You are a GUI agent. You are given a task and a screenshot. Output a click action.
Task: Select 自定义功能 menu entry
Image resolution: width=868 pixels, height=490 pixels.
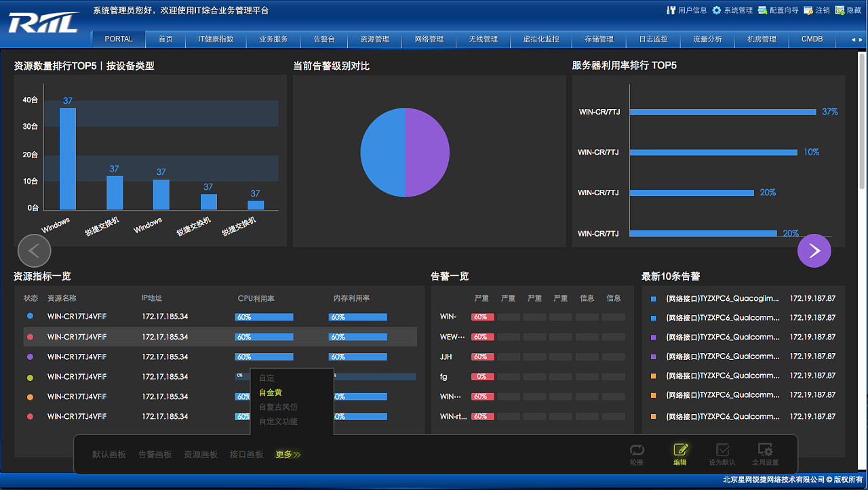278,422
